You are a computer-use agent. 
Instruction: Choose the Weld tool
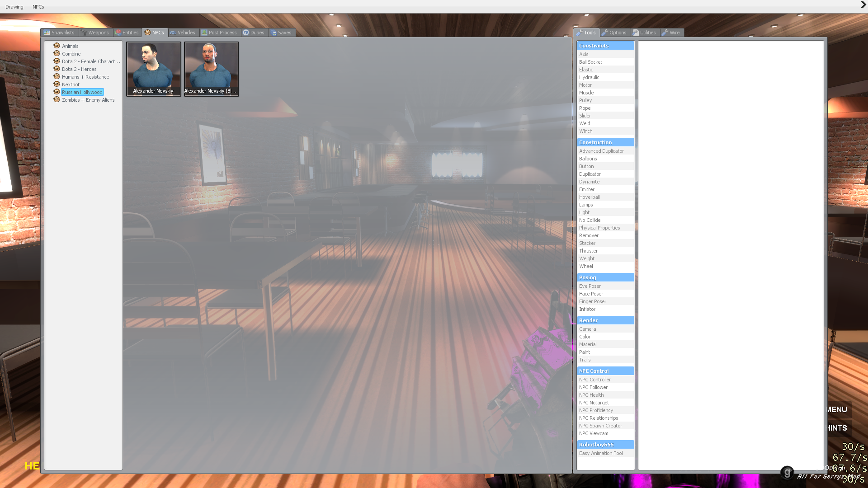tap(605, 123)
